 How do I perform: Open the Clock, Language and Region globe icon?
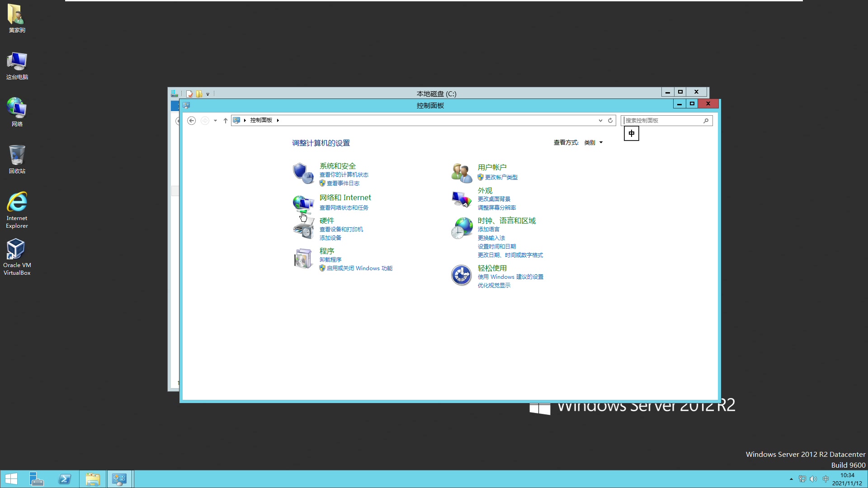click(x=462, y=228)
